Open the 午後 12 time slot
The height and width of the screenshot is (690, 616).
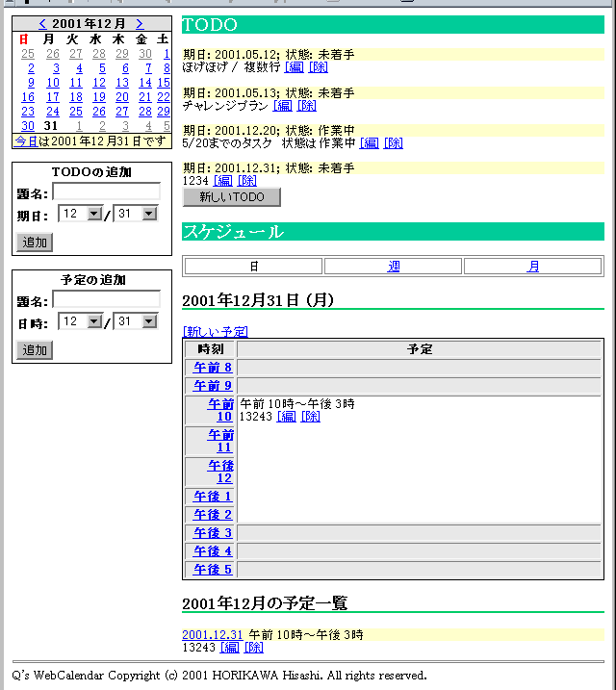[220, 472]
